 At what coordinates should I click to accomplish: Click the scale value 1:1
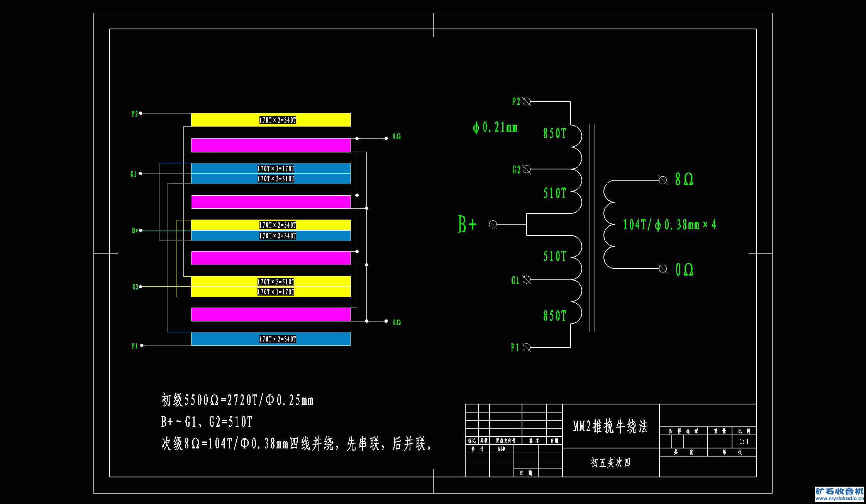click(x=744, y=441)
